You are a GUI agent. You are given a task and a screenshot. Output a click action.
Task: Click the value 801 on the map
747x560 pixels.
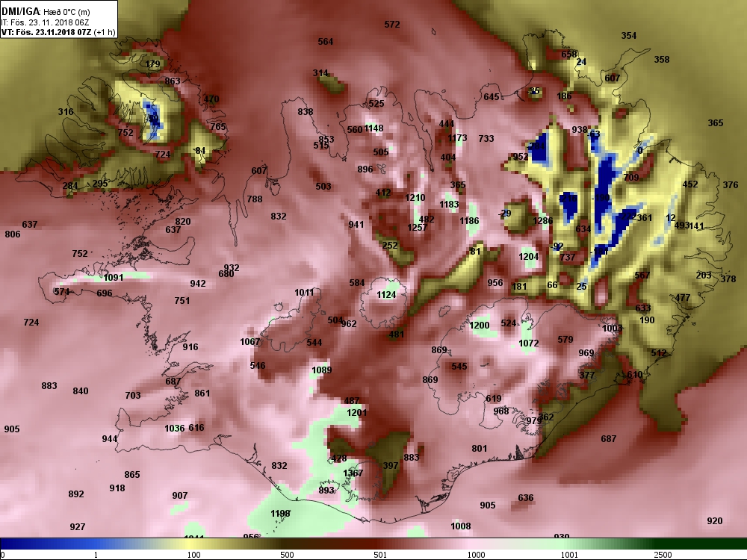(480, 449)
